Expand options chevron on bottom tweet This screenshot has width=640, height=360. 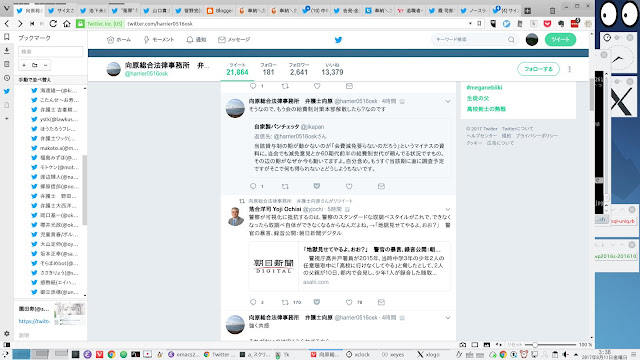pos(448,318)
